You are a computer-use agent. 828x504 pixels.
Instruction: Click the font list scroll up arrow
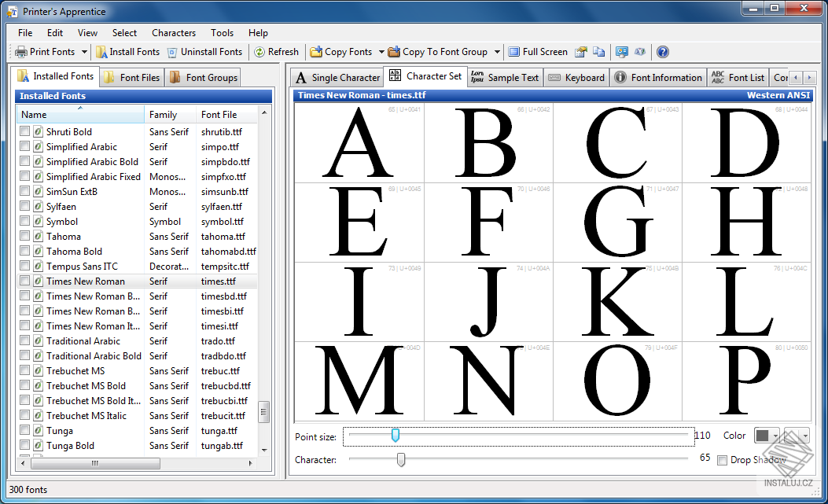click(x=264, y=112)
